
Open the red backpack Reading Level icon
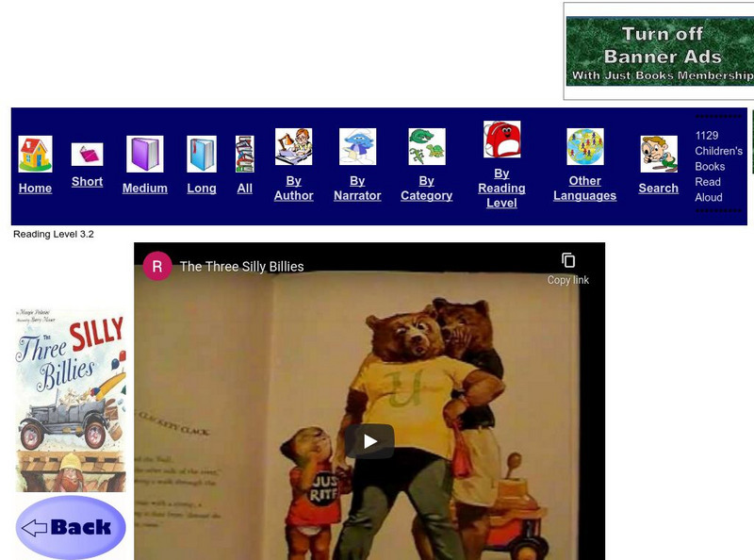[501, 140]
